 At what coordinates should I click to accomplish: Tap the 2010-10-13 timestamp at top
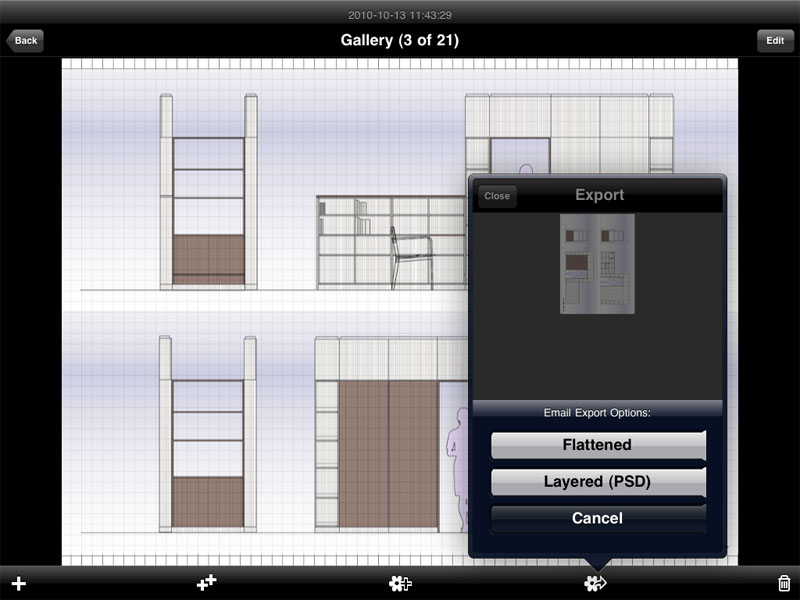tap(400, 15)
